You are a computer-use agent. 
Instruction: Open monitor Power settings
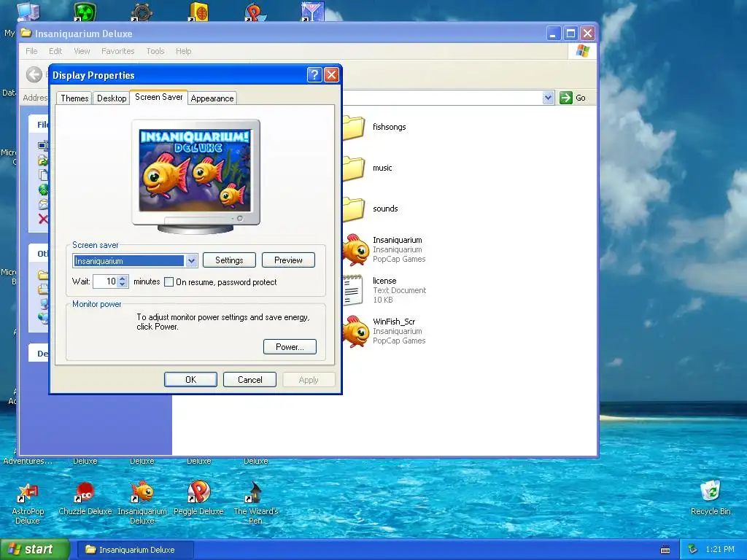click(x=290, y=346)
